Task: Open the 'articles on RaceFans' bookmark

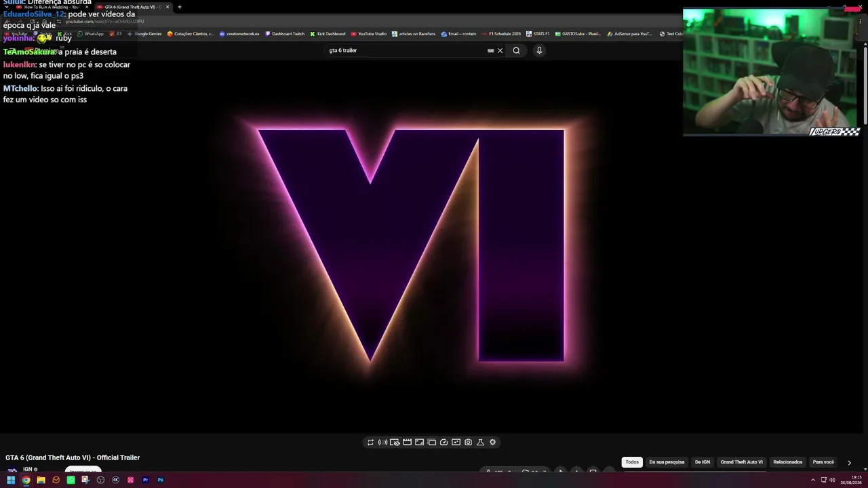Action: click(414, 34)
